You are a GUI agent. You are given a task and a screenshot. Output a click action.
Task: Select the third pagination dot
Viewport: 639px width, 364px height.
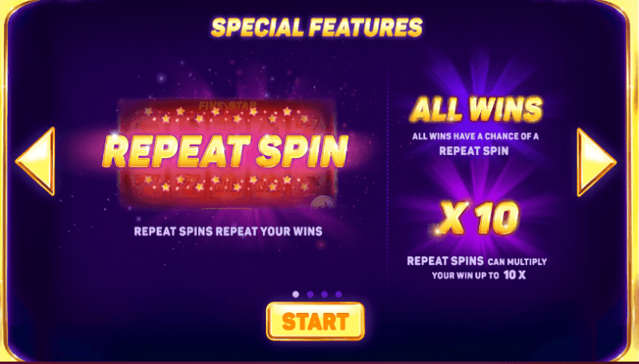tap(324, 295)
